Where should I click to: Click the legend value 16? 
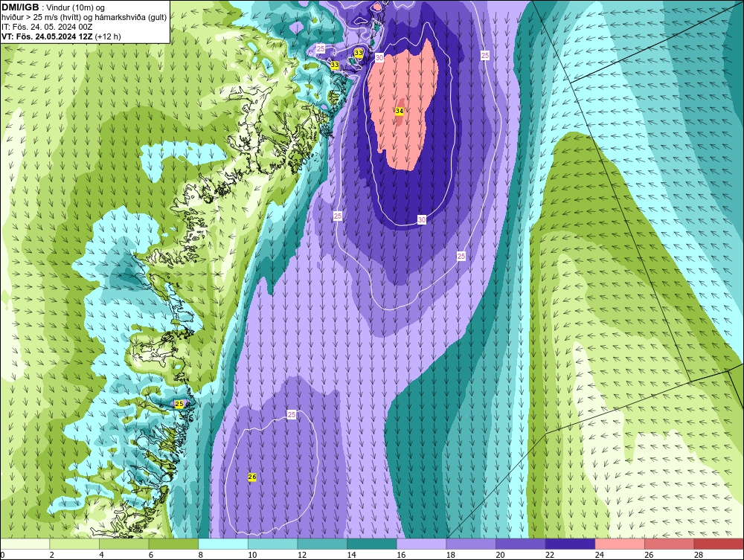pos(401,555)
